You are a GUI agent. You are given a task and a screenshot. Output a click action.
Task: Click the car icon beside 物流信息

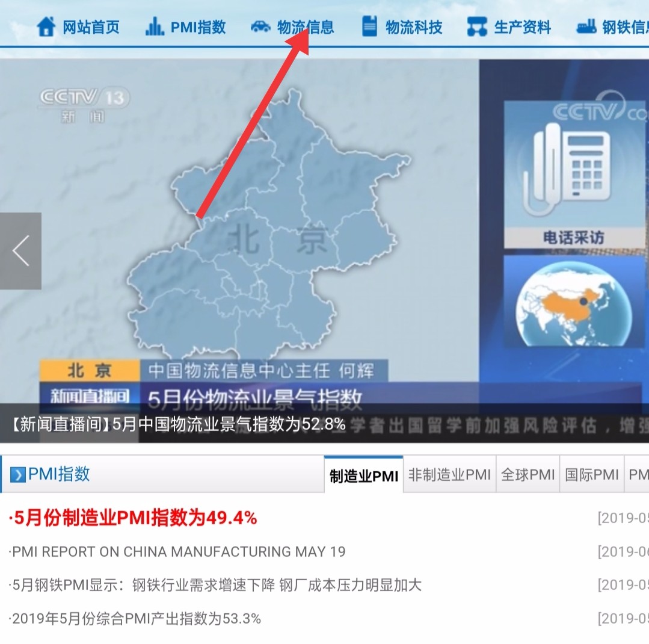point(260,26)
